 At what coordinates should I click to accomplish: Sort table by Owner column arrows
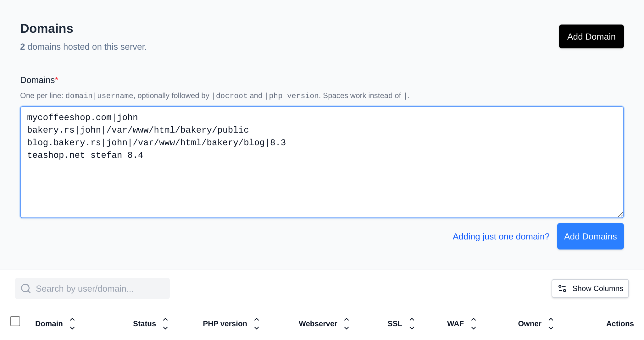[551, 324]
